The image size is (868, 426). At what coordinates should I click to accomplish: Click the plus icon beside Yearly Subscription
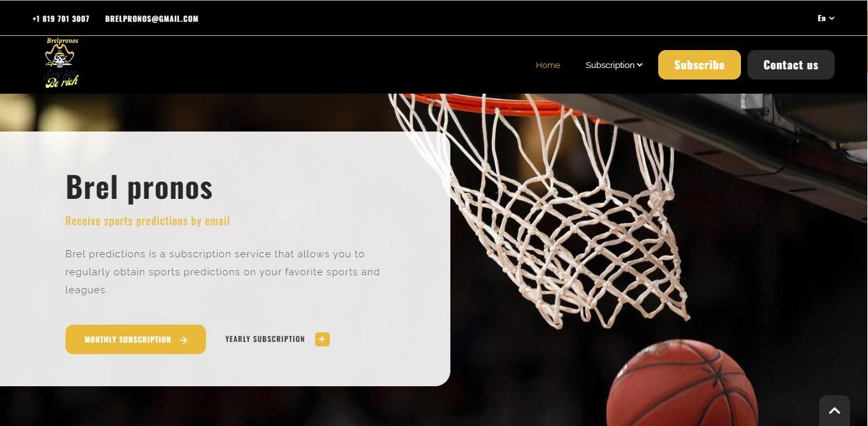click(322, 339)
